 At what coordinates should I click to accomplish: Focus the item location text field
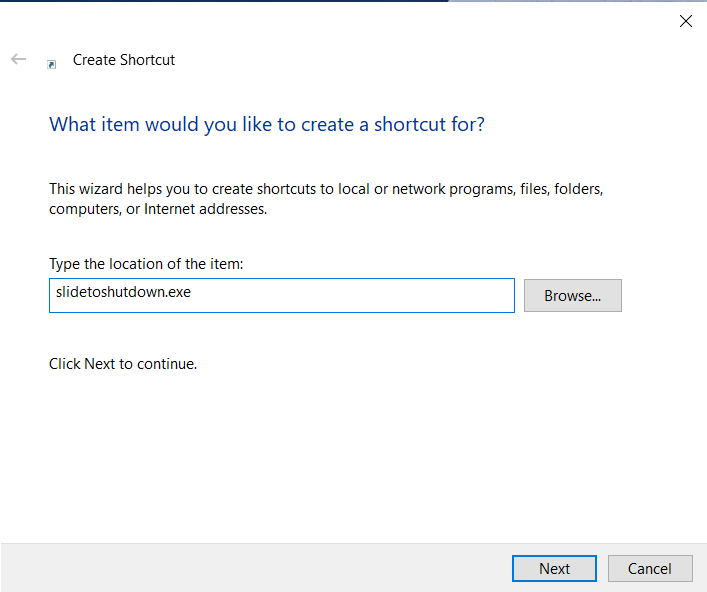click(282, 295)
